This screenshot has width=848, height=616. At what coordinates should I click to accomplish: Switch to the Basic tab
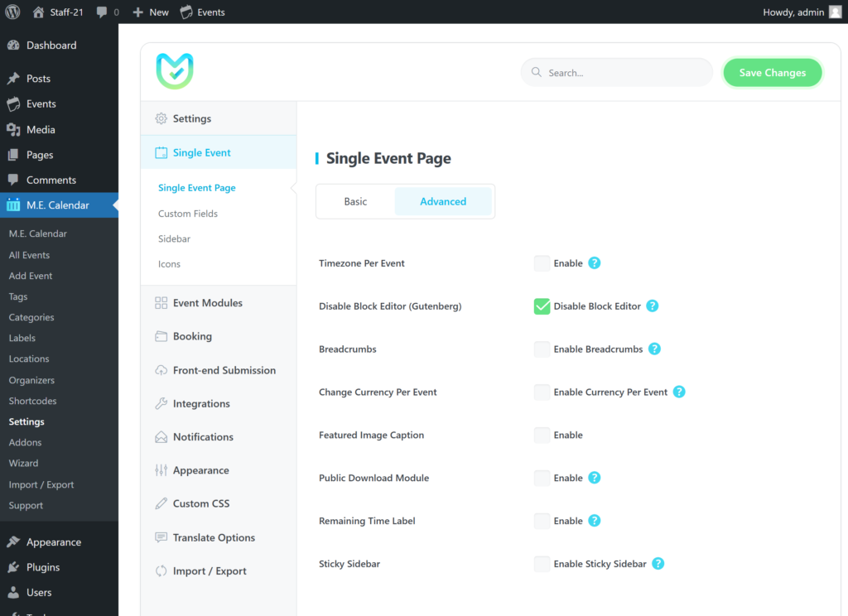click(x=355, y=201)
